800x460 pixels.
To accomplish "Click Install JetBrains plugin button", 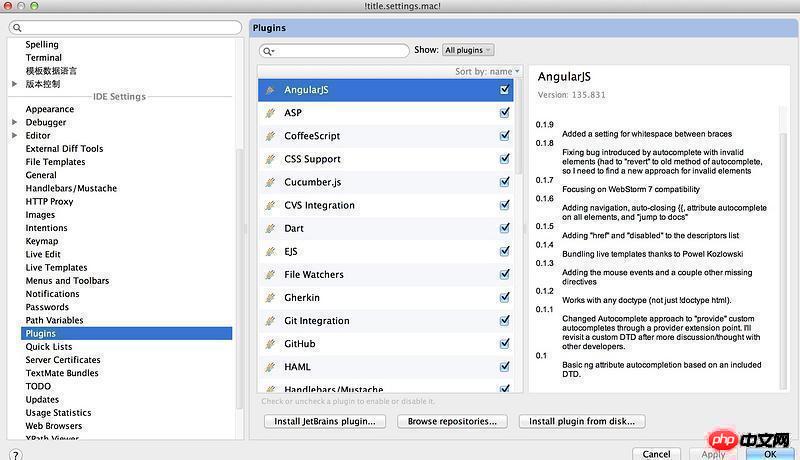I will coord(325,421).
